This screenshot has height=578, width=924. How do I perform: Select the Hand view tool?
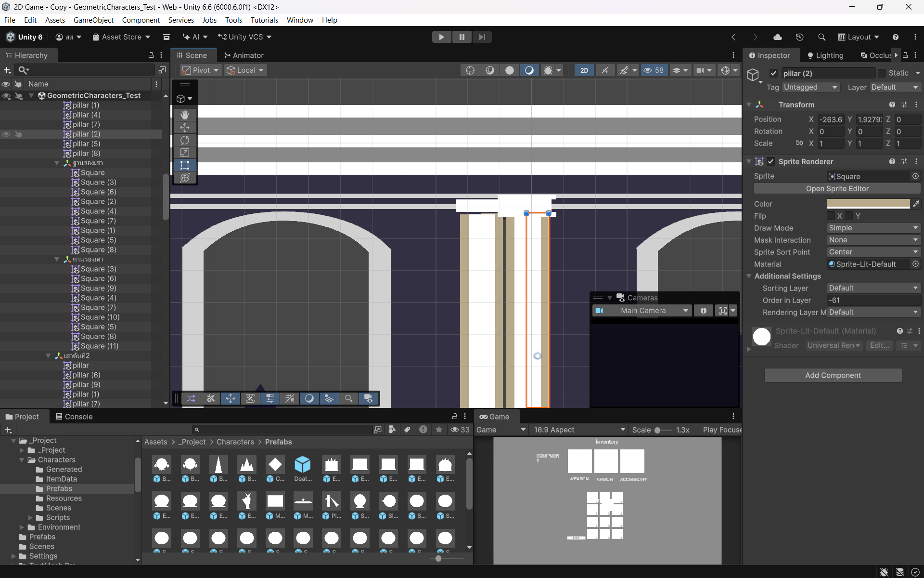point(185,115)
